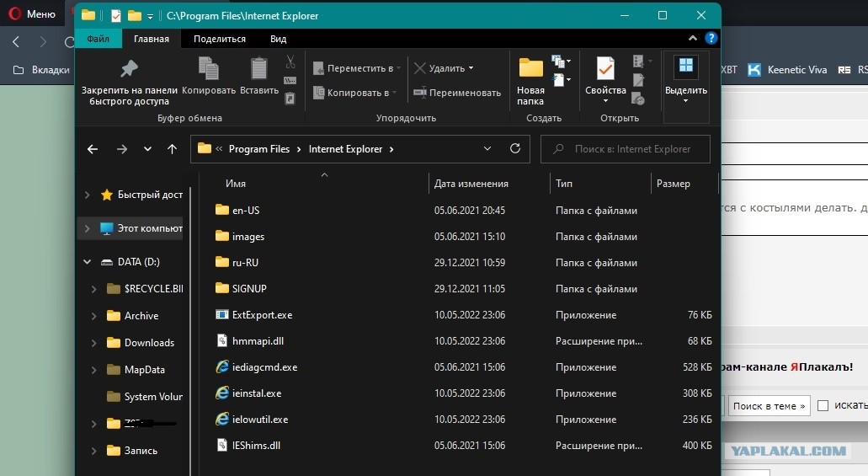Switch to the Home ribbon tab
Viewport: 868px width, 476px height.
[152, 39]
